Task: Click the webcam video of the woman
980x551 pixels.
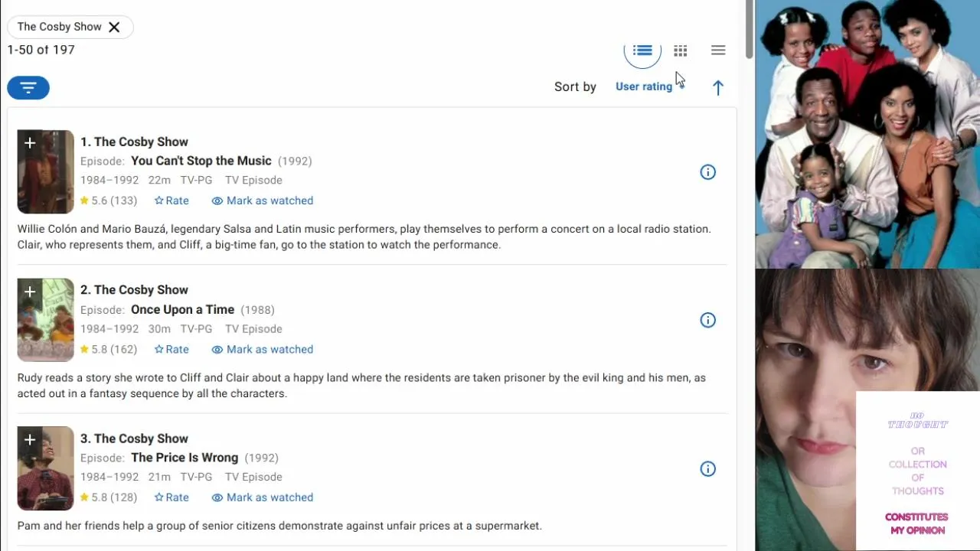Action: (x=867, y=409)
